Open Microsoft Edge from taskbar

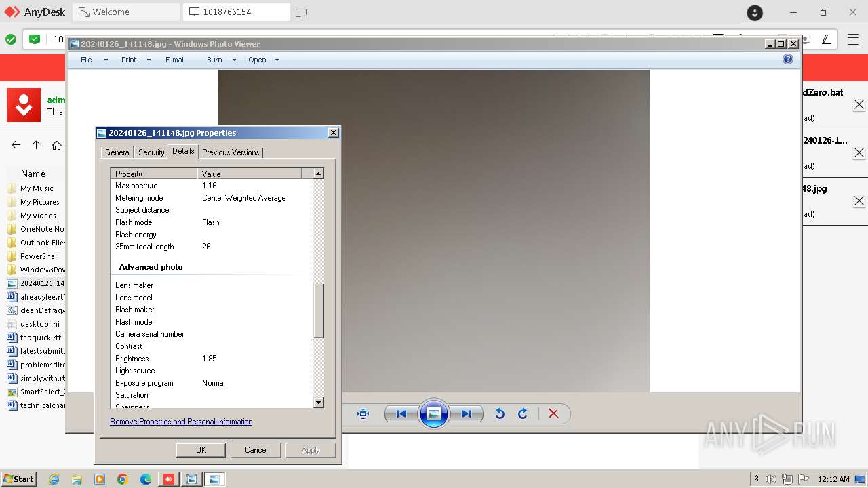pos(146,479)
